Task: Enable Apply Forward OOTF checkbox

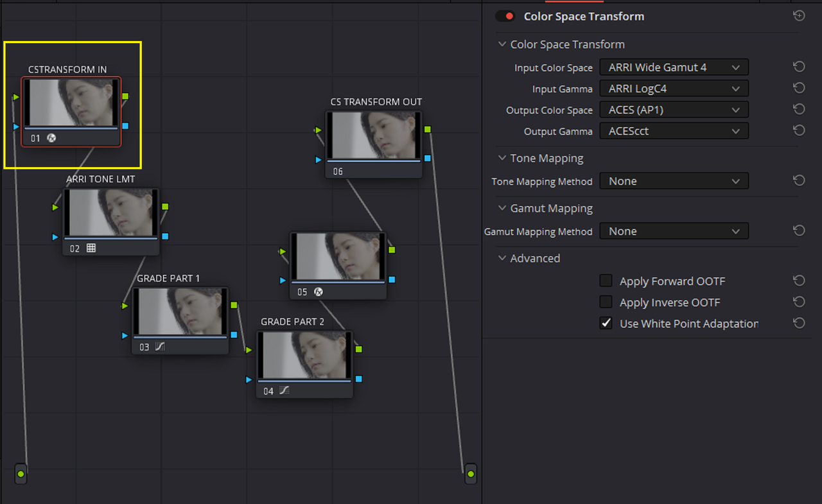Action: pyautogui.click(x=606, y=281)
